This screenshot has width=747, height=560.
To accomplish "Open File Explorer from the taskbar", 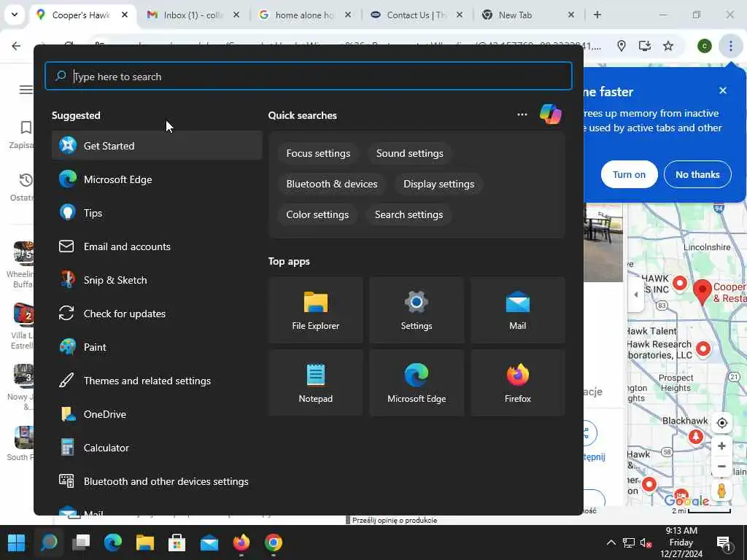I will coord(145,542).
